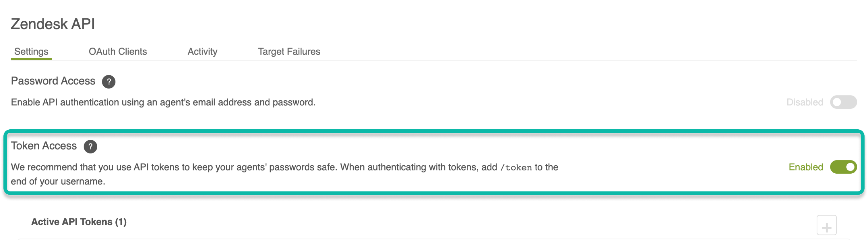The width and height of the screenshot is (868, 240).
Task: Click the Zendesk API page title
Action: pos(53,24)
